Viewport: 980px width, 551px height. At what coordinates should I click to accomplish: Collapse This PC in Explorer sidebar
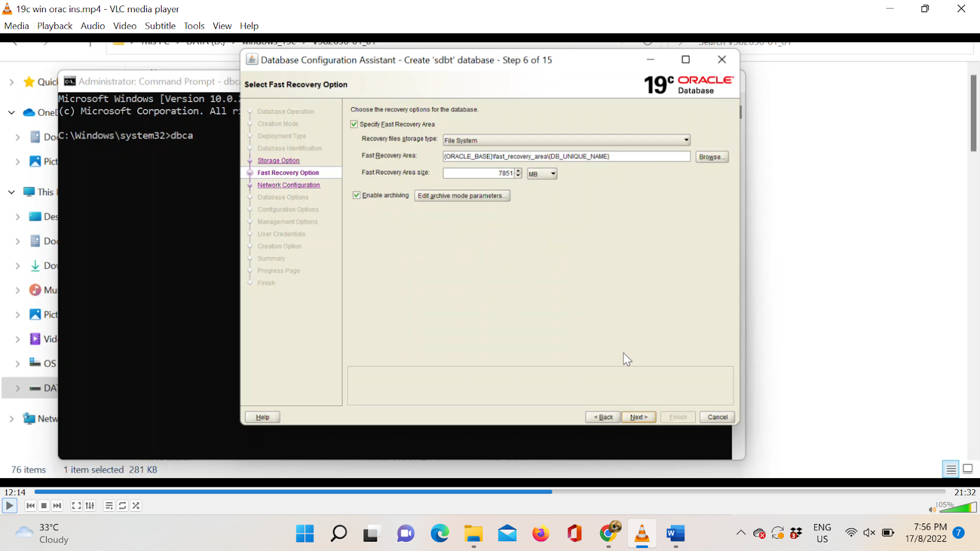(x=11, y=192)
